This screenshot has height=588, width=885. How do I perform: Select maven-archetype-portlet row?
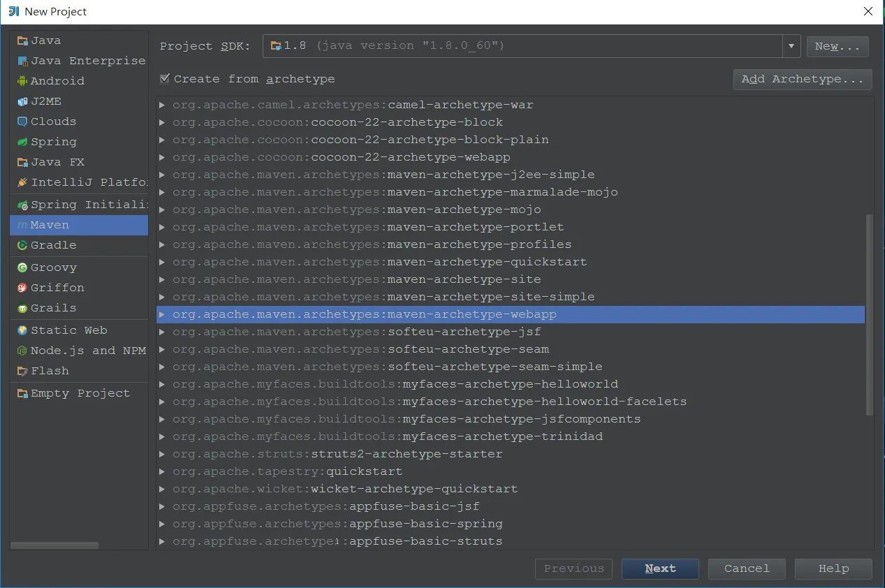tap(511, 227)
